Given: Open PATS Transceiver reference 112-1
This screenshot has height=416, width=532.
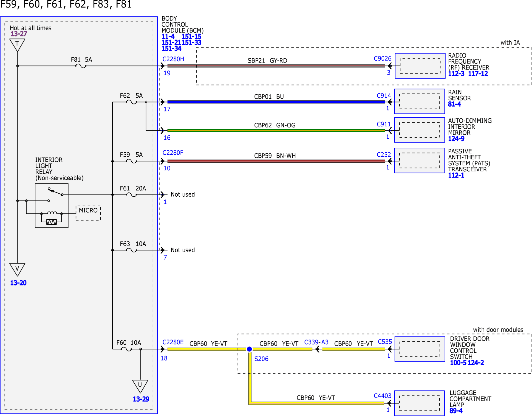Looking at the screenshot, I should click(x=456, y=175).
